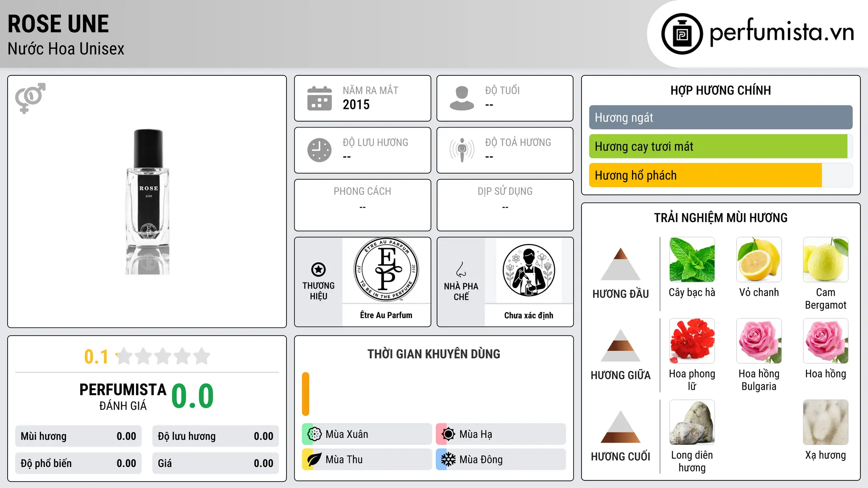Click the perfumista.vn perfume bottle logo icon
This screenshot has width=868, height=488.
click(682, 34)
